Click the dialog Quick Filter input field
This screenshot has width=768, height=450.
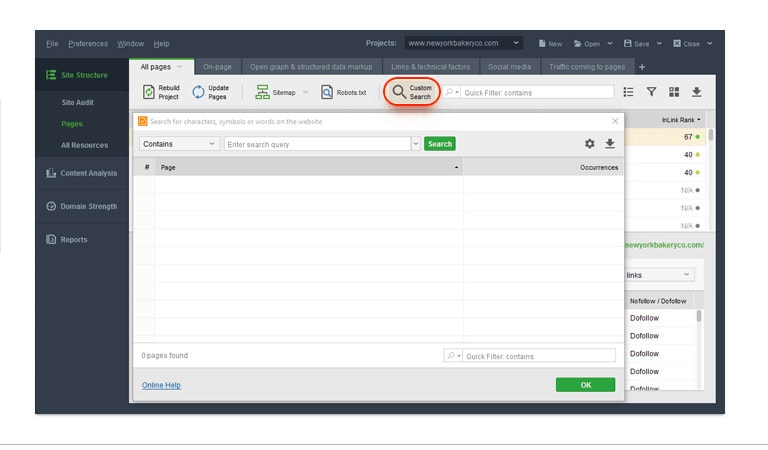(539, 356)
